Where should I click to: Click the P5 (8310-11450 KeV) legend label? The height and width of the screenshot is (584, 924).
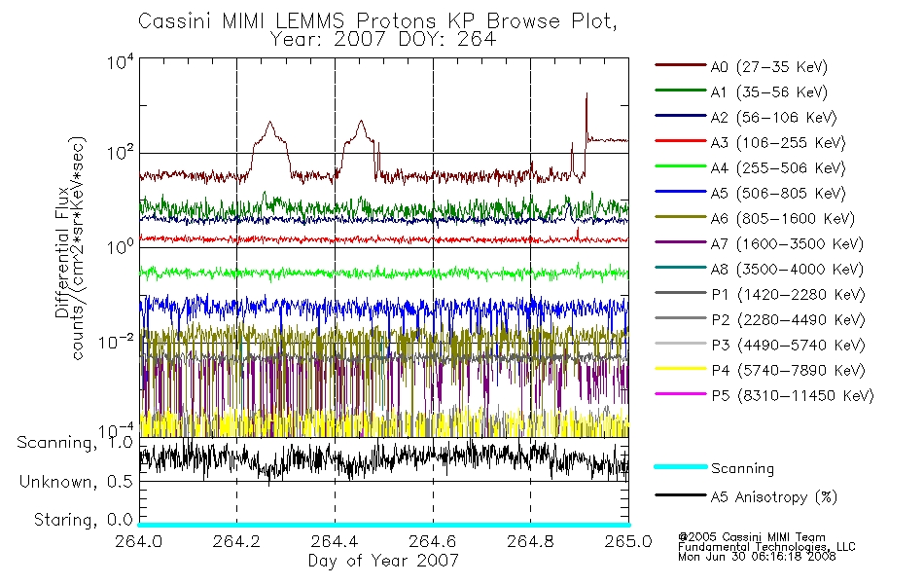tap(793, 396)
